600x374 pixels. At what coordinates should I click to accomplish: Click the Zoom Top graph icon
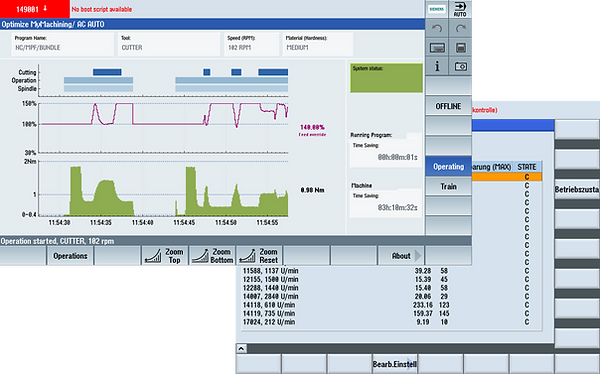pos(153,256)
